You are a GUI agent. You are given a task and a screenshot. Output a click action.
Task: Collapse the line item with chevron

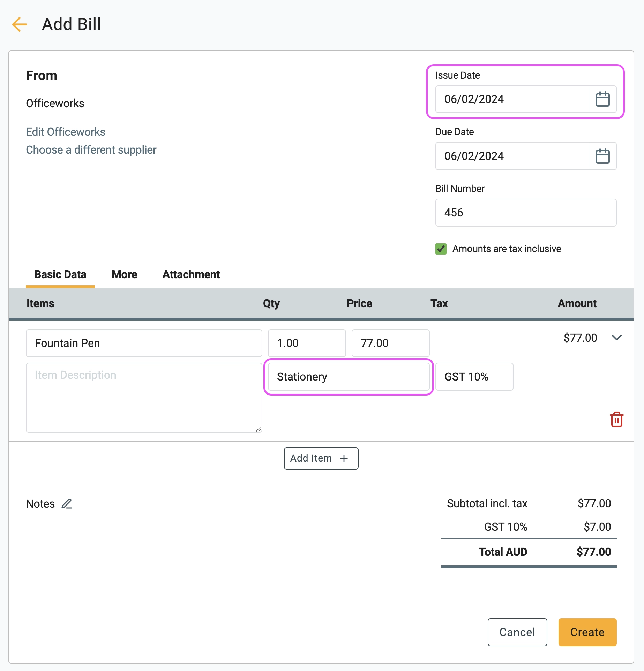pos(616,338)
